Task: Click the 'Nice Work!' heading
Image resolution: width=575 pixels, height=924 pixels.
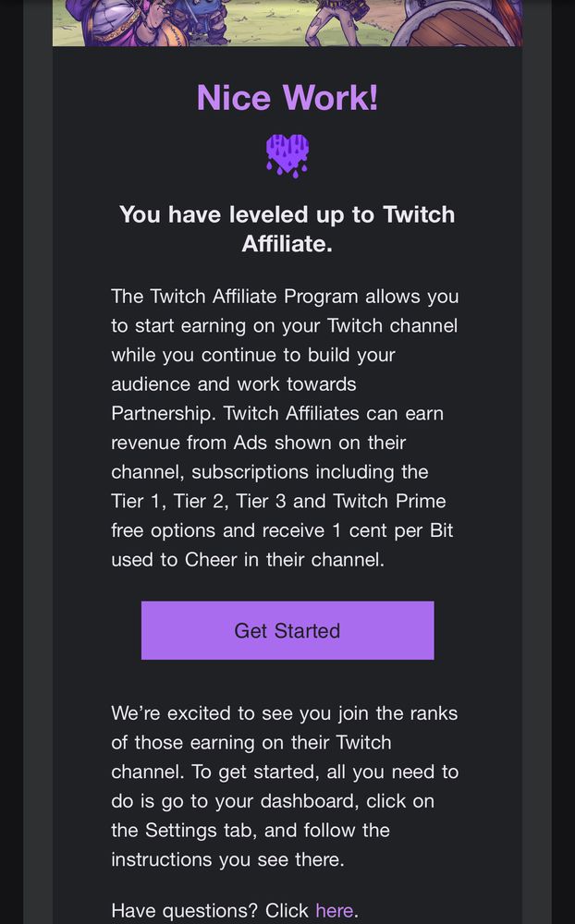Action: [x=287, y=97]
